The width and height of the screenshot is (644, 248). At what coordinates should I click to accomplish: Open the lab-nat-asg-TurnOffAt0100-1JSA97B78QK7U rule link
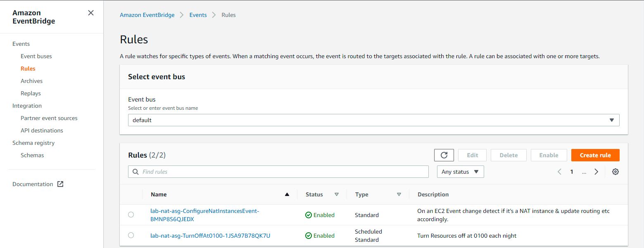[x=210, y=236]
